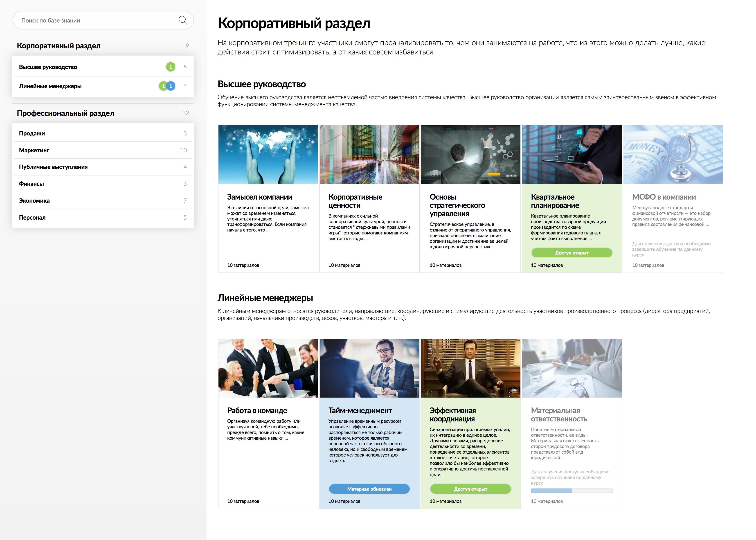Viewport: 756px width, 540px height.
Task: Open the Персонал sidebar item
Action: tap(32, 218)
